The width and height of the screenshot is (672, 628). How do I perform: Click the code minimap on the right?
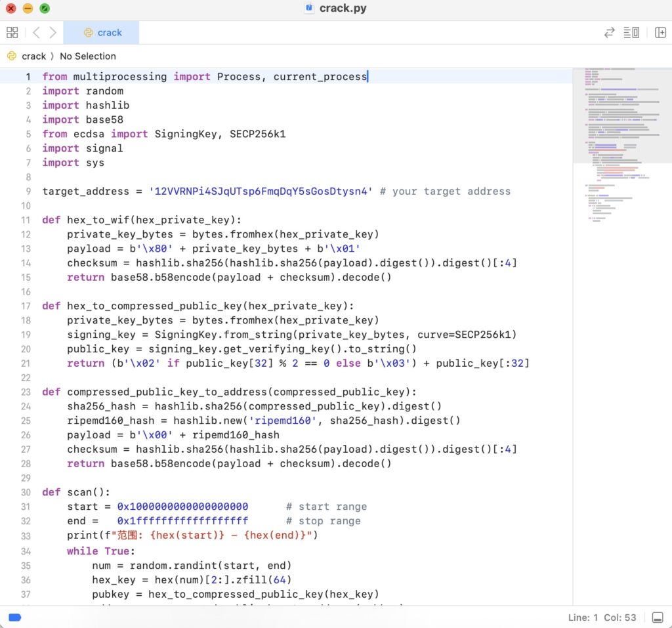tap(622, 146)
